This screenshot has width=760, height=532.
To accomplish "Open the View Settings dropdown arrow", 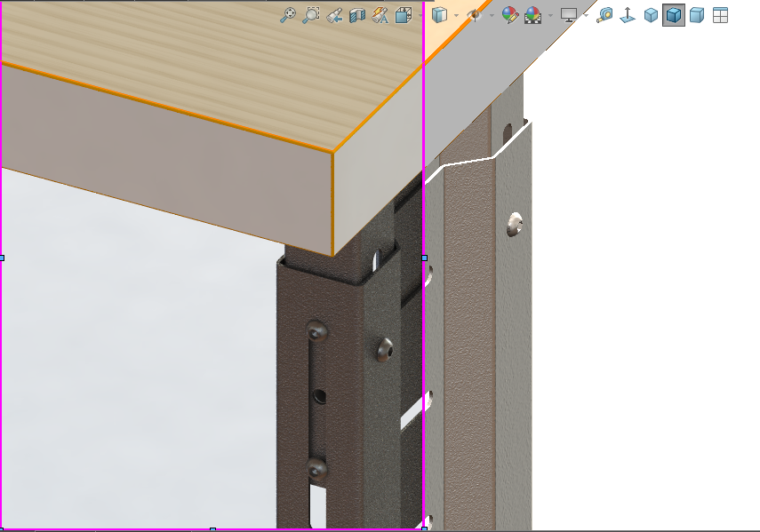I will coord(586,15).
